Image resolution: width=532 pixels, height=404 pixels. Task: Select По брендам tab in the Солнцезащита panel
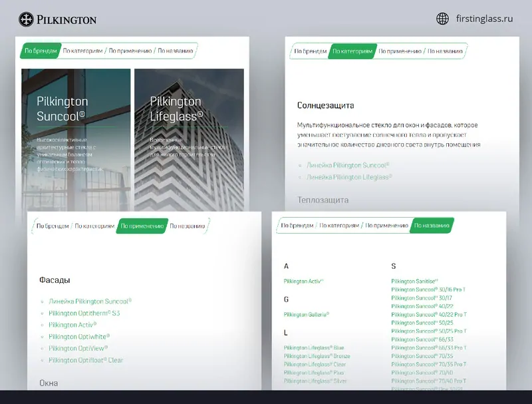coord(310,51)
